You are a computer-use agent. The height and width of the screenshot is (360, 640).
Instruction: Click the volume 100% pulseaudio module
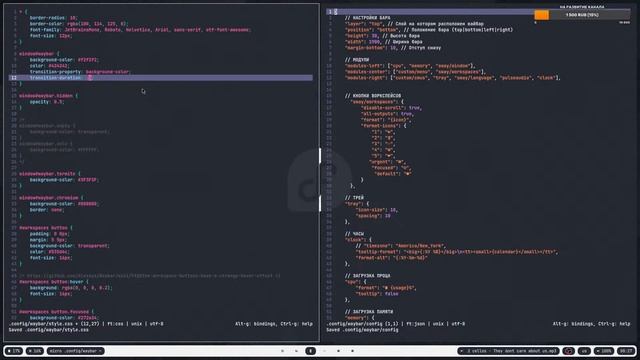pos(604,351)
